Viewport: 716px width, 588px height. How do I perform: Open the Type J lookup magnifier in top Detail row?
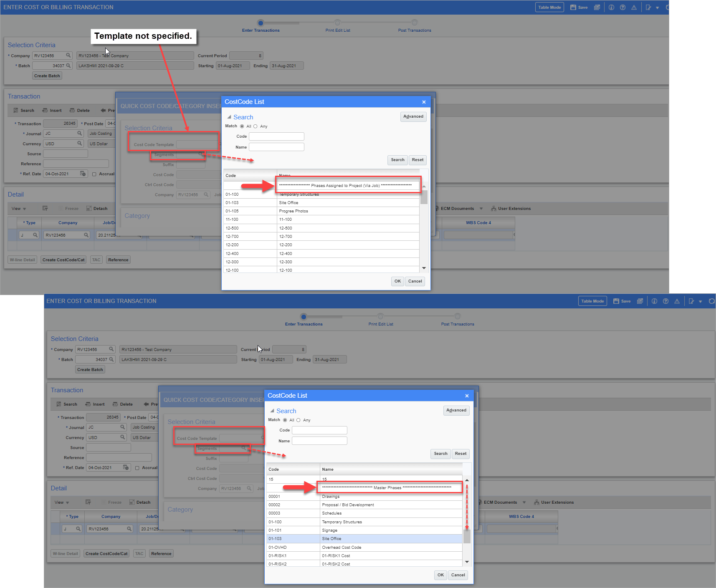(35, 235)
